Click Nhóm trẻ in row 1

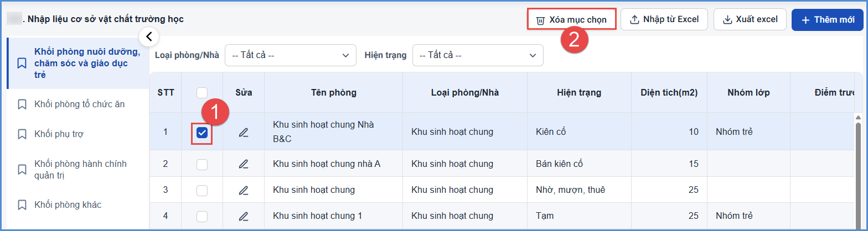pyautogui.click(x=734, y=132)
